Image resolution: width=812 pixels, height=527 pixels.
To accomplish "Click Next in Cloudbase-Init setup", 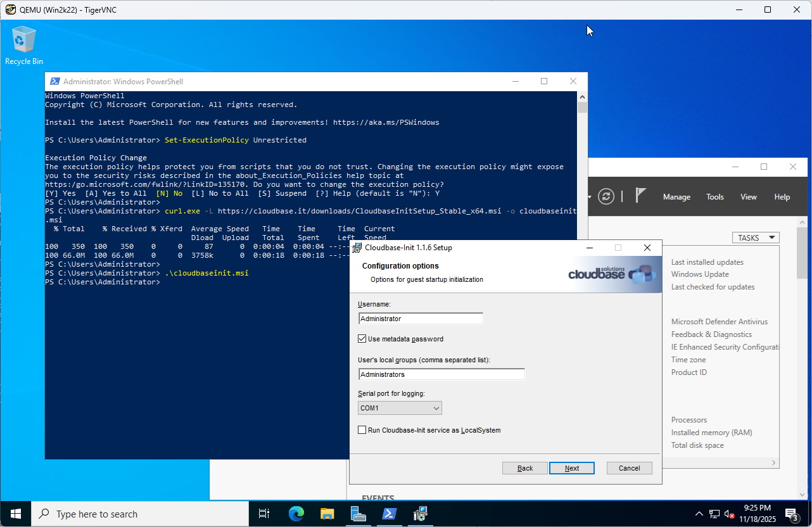I will click(571, 468).
